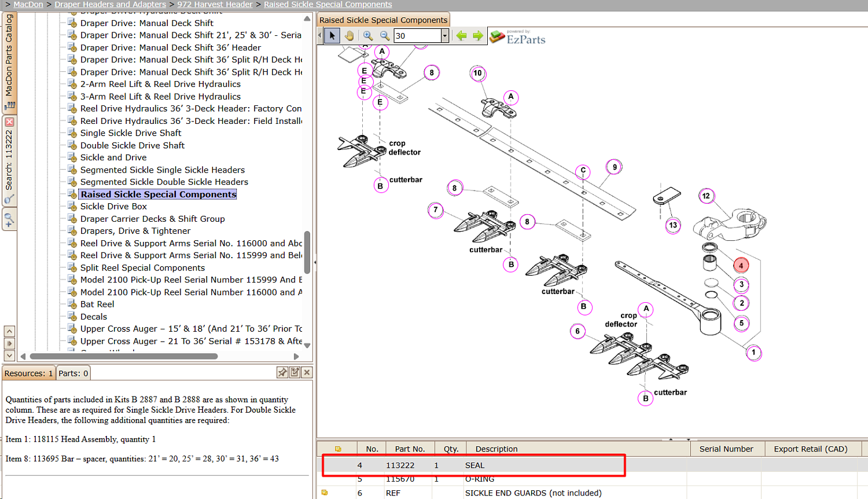Click callout number 12 on diagram
The image size is (868, 499).
(706, 196)
